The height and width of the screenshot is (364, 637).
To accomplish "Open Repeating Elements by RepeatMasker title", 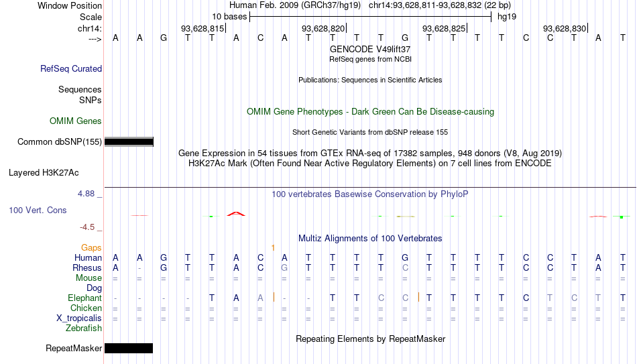I will click(370, 339).
